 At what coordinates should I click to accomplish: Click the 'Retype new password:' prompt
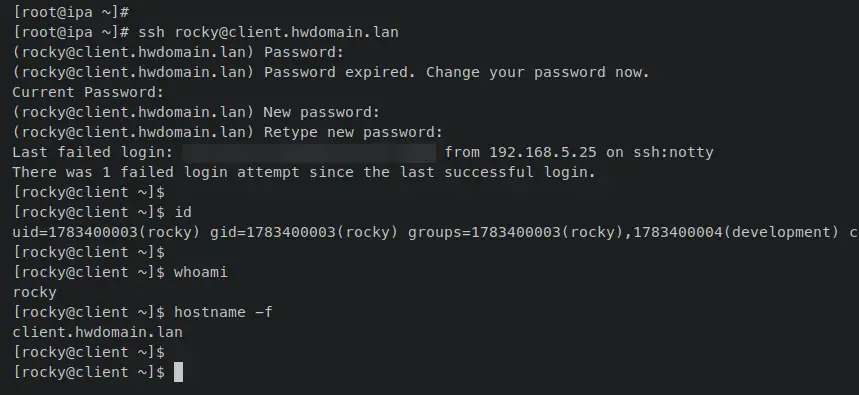pos(227,133)
